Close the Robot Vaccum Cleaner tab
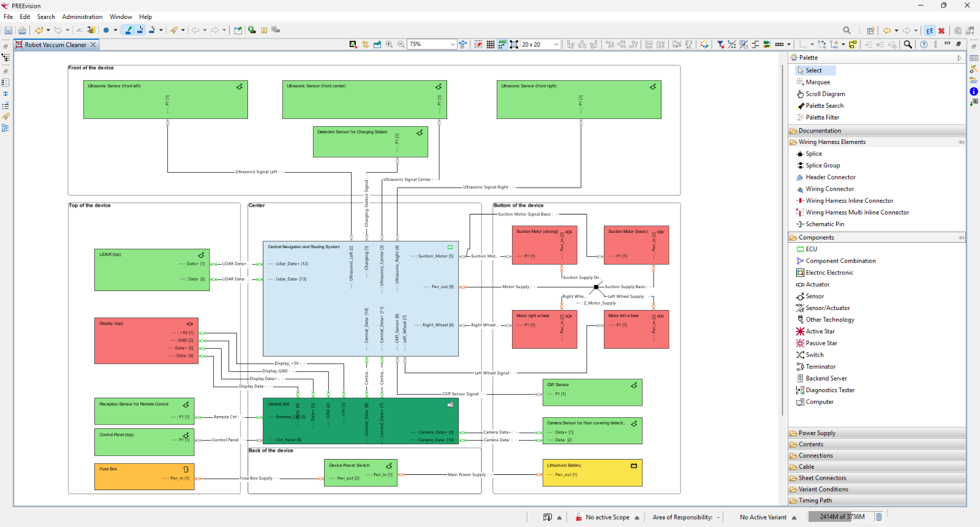Image resolution: width=980 pixels, height=527 pixels. (93, 45)
